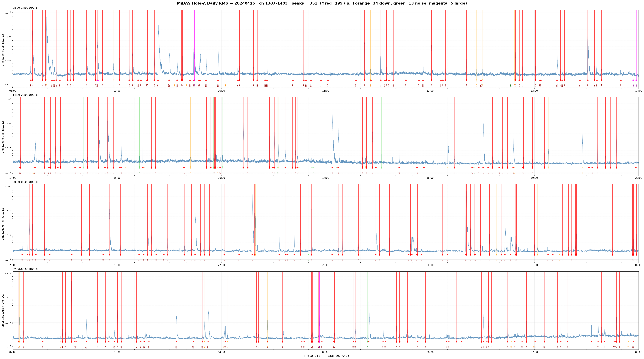Viewport: 644px width, 359px height.
Task: Select red peak number label 103
Action: point(75,173)
